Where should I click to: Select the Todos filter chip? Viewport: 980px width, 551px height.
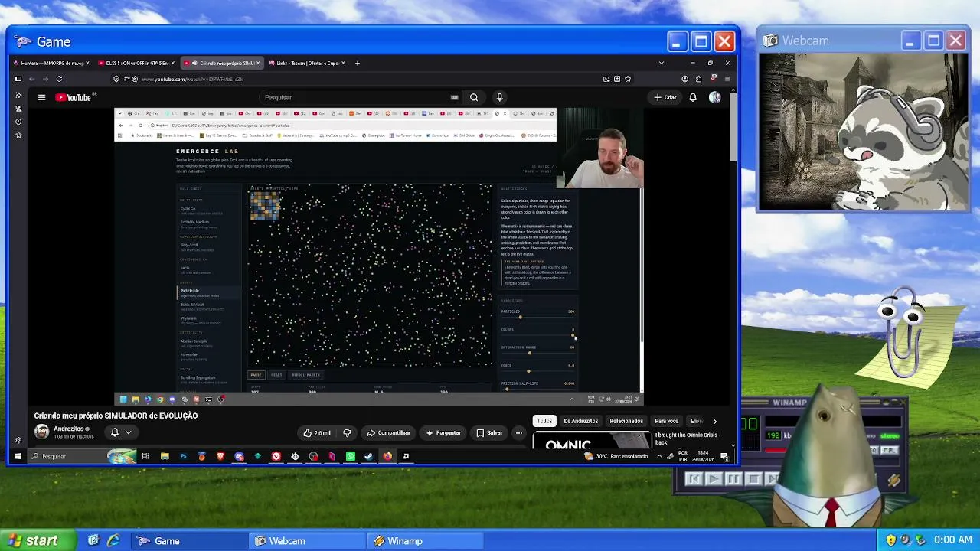click(544, 421)
